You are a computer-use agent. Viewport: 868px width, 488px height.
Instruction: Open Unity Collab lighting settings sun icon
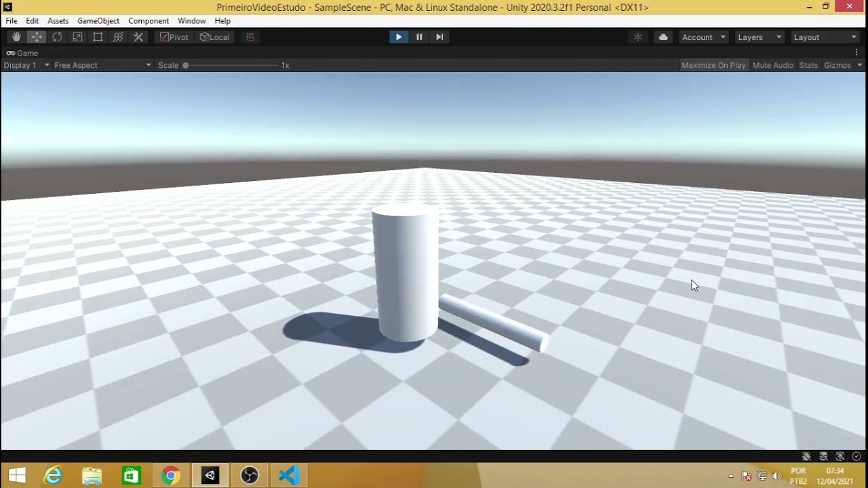(x=638, y=37)
